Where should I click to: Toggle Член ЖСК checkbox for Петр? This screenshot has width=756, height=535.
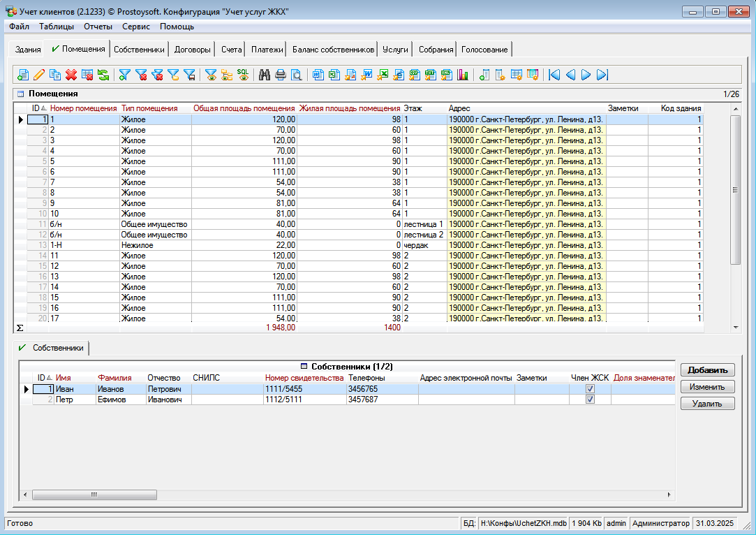click(590, 400)
